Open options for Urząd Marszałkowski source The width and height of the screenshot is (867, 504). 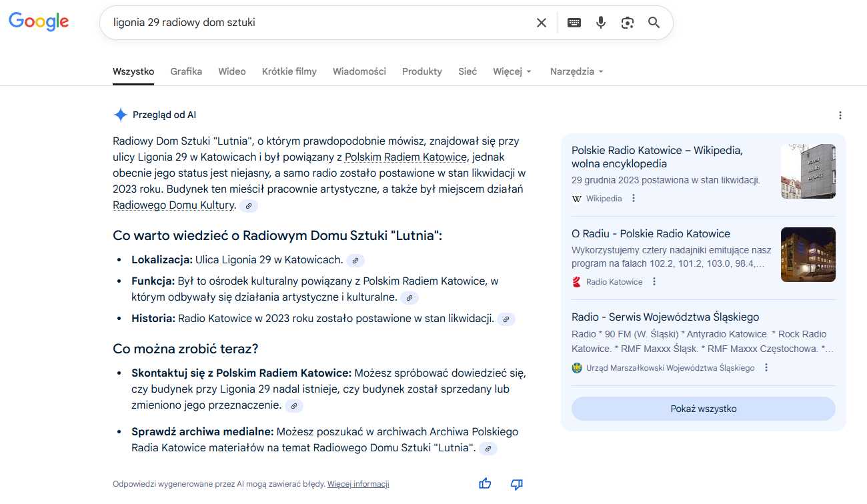[x=766, y=368]
